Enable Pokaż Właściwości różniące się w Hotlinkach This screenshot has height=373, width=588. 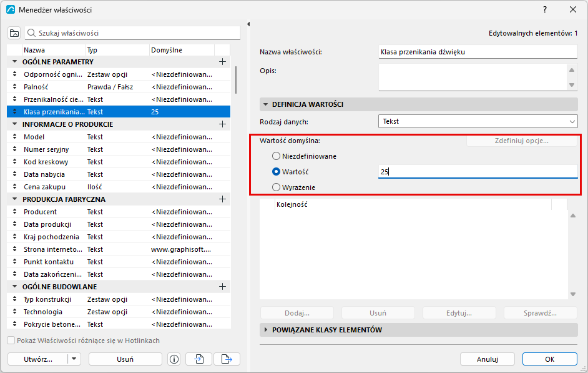pyautogui.click(x=11, y=341)
